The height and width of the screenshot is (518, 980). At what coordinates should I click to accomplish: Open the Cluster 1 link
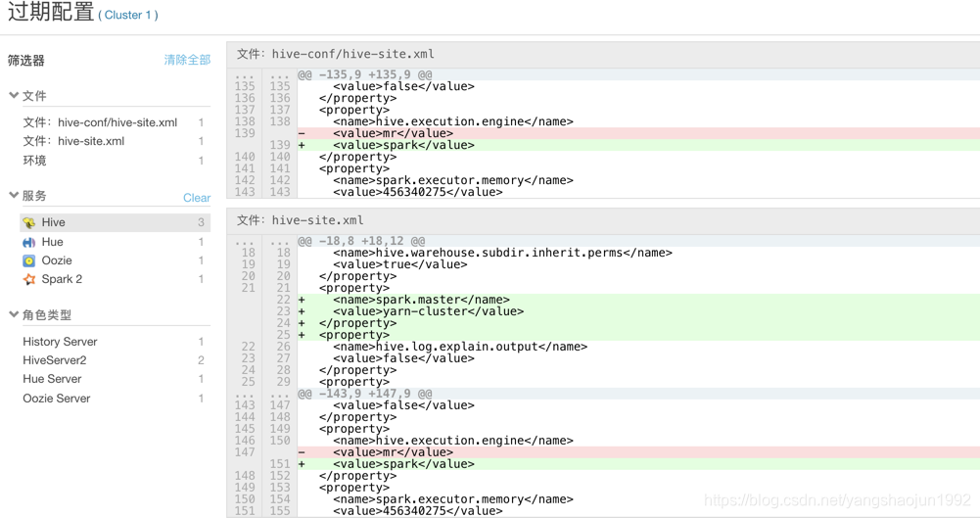128,15
